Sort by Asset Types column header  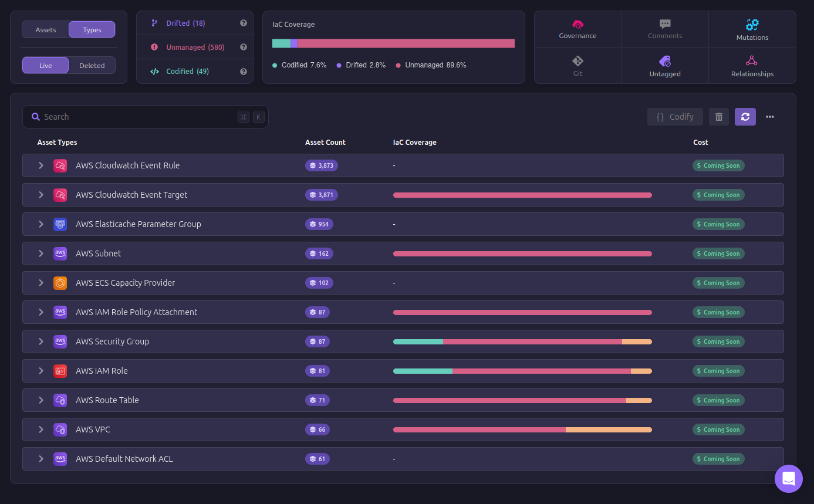(57, 143)
